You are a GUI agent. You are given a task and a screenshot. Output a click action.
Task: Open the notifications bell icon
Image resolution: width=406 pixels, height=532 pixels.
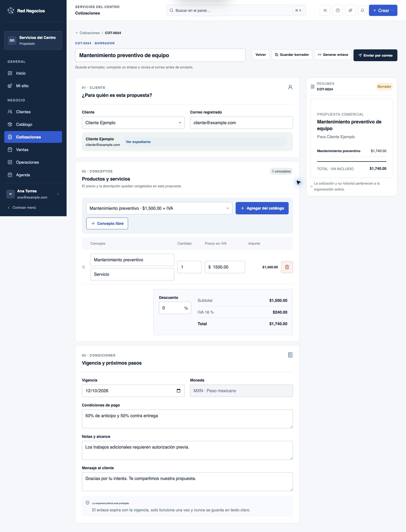coord(362,10)
